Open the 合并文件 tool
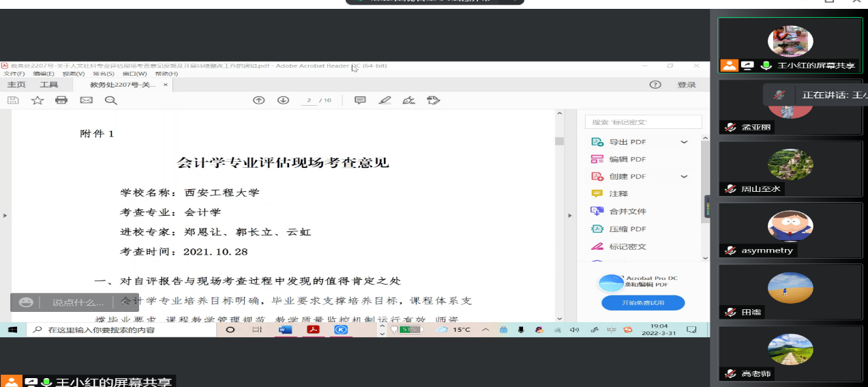The width and height of the screenshot is (868, 387). click(627, 212)
